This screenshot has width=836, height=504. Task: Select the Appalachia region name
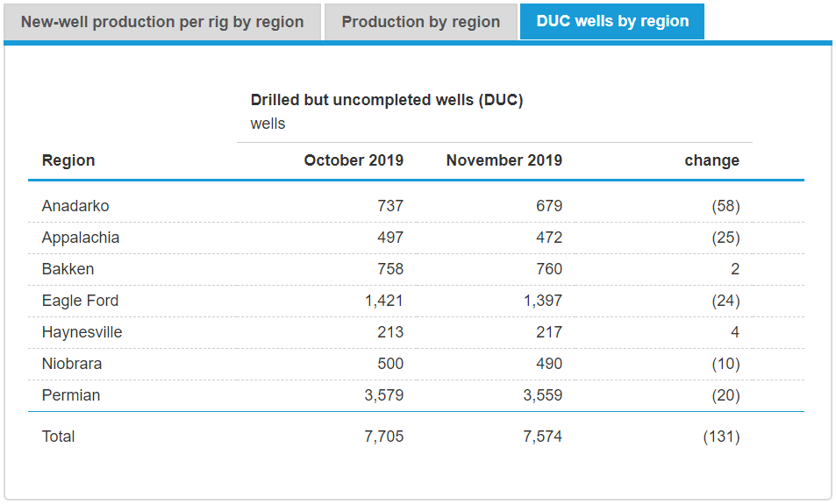(81, 238)
